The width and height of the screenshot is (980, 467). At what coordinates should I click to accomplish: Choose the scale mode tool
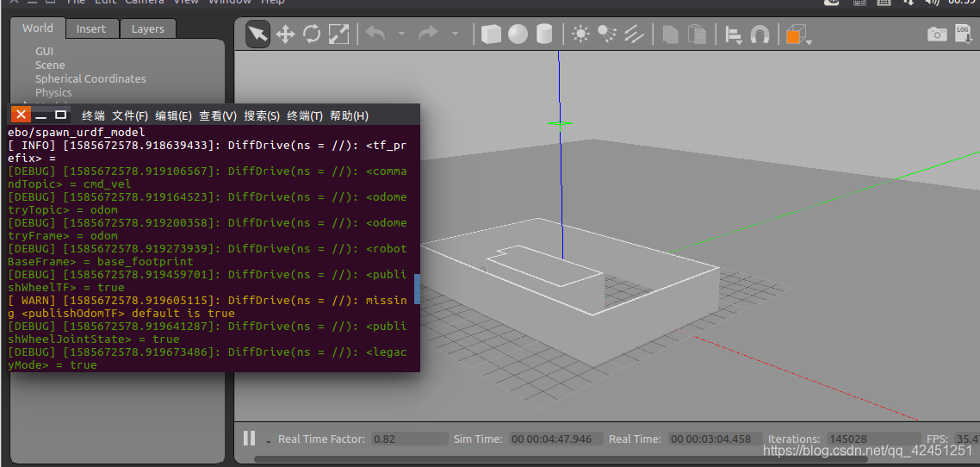(338, 34)
